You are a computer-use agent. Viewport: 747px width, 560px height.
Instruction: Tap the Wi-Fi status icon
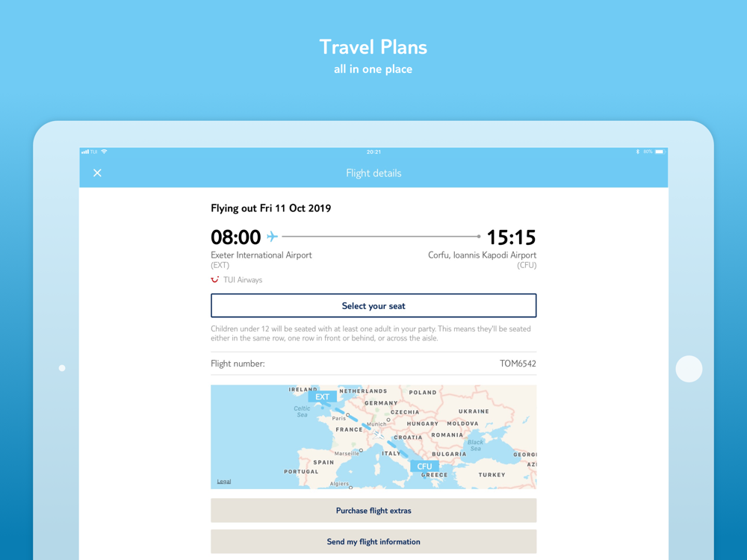point(105,152)
